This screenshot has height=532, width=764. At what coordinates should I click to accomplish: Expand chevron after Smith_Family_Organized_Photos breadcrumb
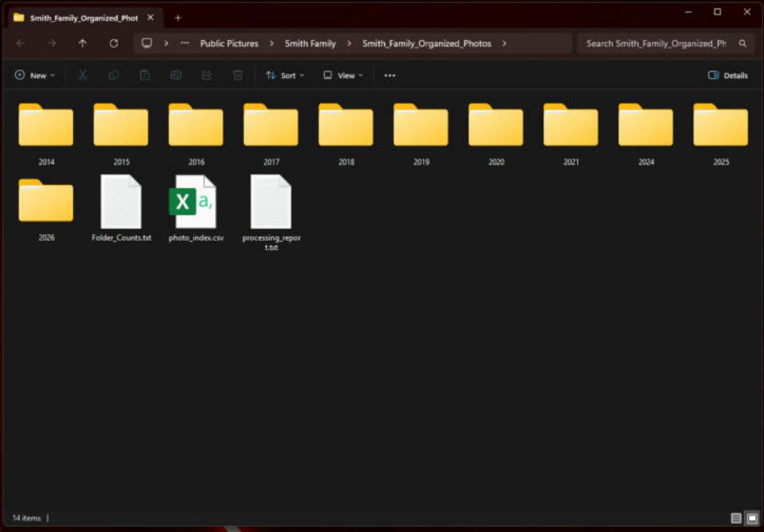click(x=504, y=43)
